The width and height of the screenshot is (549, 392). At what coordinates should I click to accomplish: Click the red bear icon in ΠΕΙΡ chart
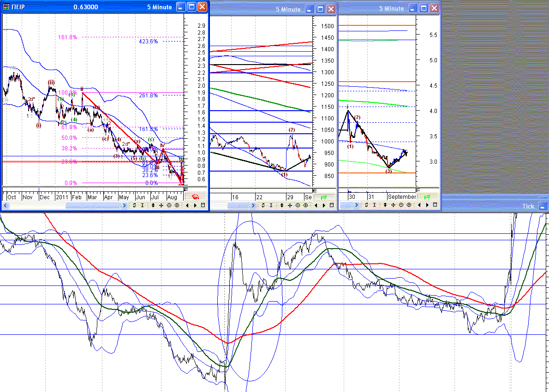(195, 197)
